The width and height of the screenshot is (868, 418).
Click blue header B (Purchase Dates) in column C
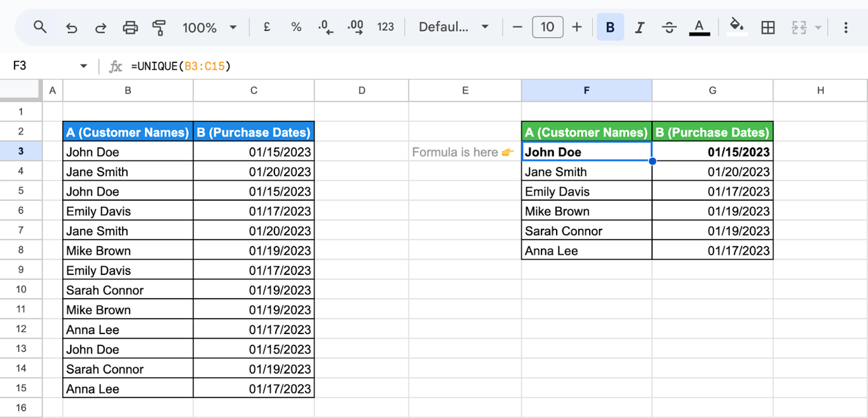(x=254, y=132)
